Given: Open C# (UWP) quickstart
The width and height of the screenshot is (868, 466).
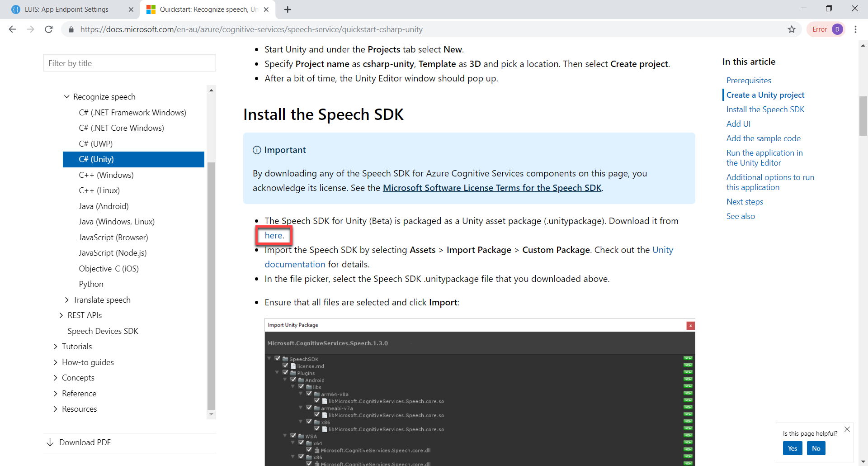Looking at the screenshot, I should (96, 144).
